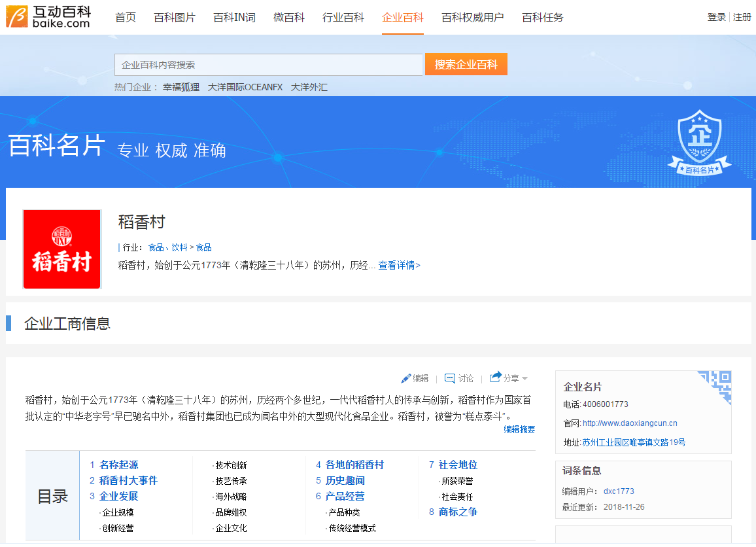Jump to subsection 企业文化
756x547 pixels.
coord(231,528)
